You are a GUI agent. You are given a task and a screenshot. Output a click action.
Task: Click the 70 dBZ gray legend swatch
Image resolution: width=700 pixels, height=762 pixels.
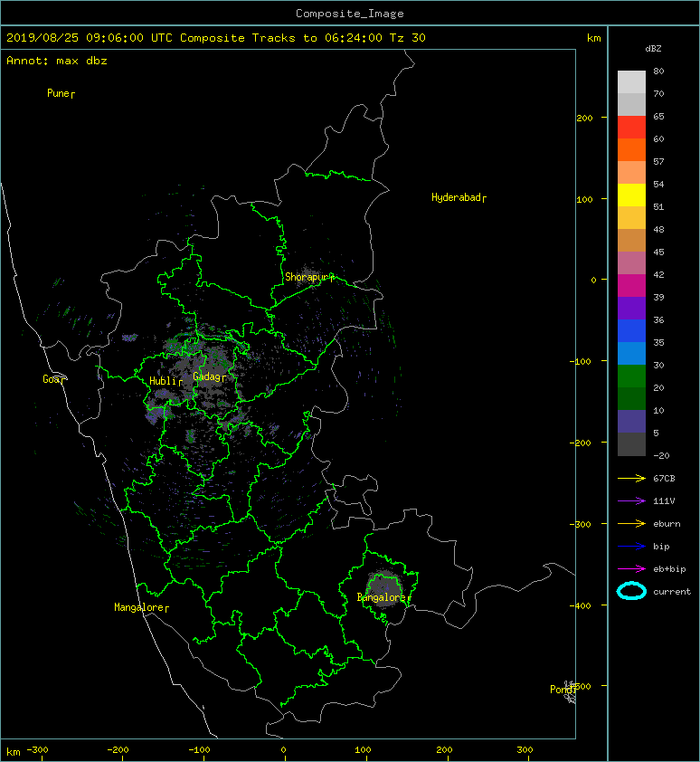[631, 104]
